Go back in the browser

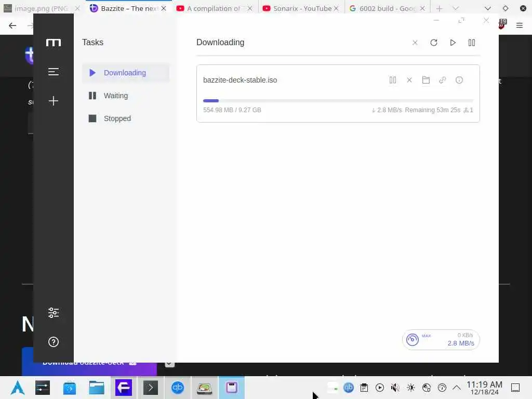[12, 25]
